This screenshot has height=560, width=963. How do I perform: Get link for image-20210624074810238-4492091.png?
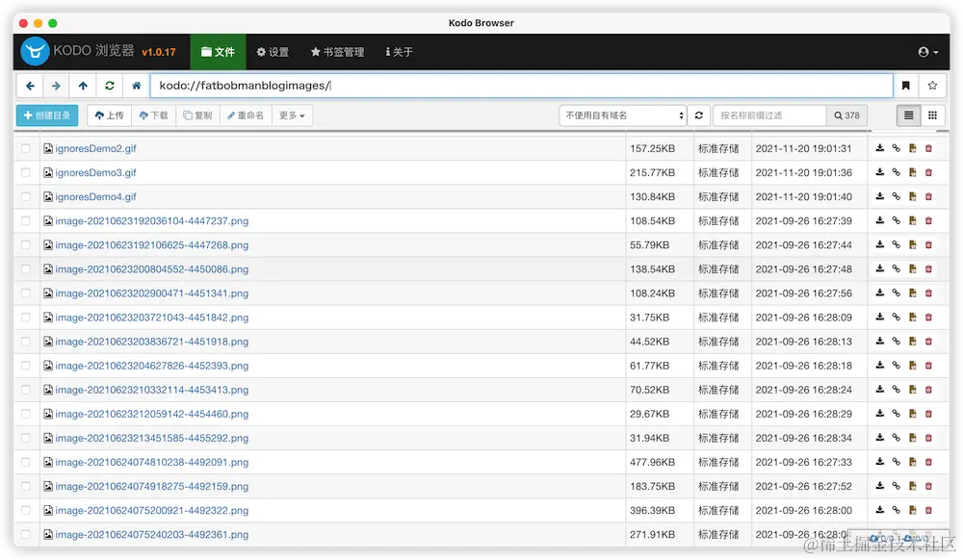point(896,462)
